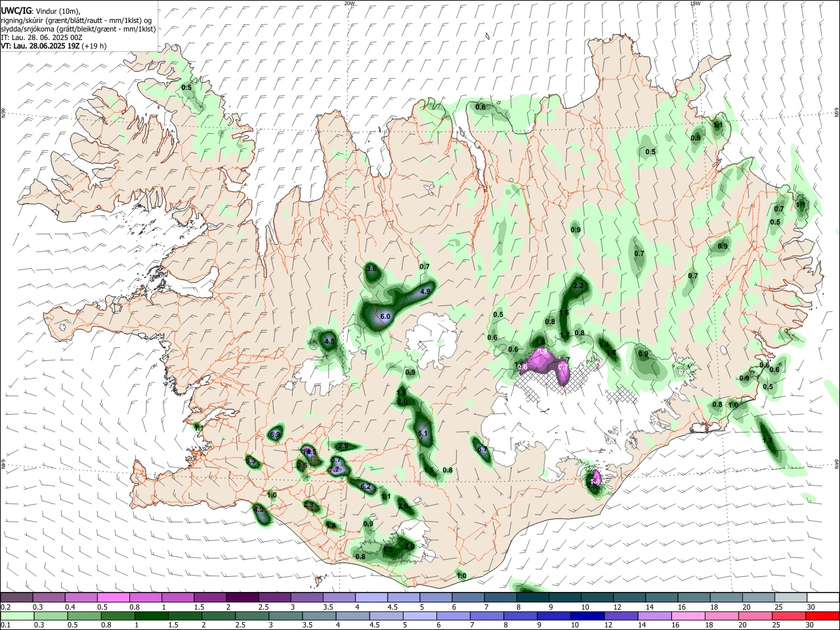Pick the violet bottom-row swatch between 12 and 14

coord(621,616)
